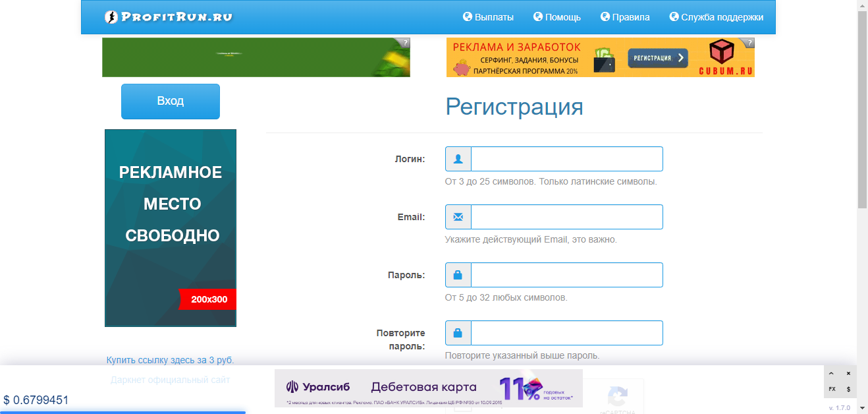868x414 pixels.
Task: Click the globe icon beside Служба поддержки
Action: (x=674, y=17)
